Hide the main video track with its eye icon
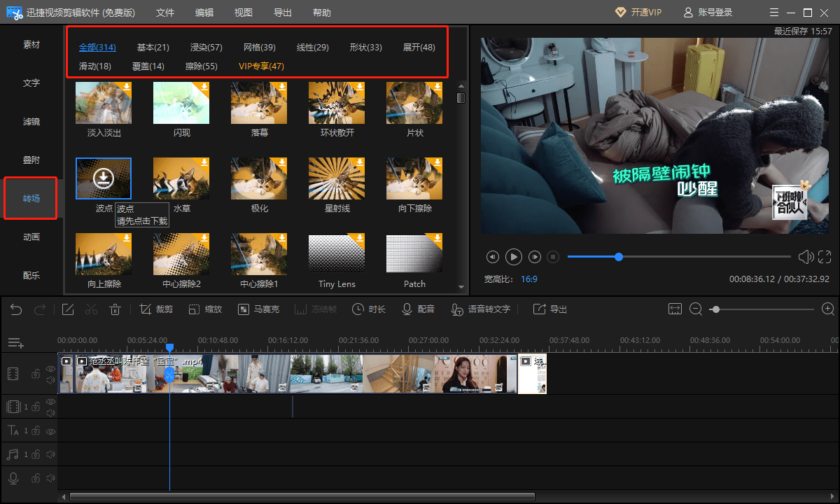 (50, 368)
